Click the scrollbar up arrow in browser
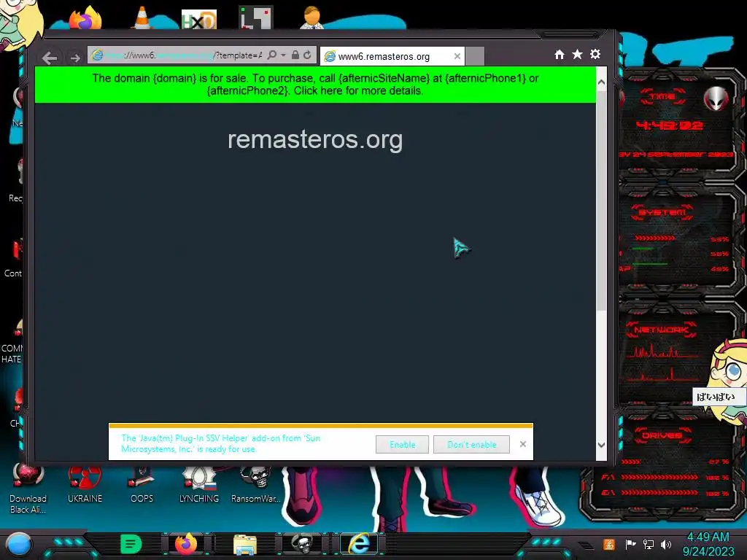The width and height of the screenshot is (747, 560). pyautogui.click(x=601, y=82)
